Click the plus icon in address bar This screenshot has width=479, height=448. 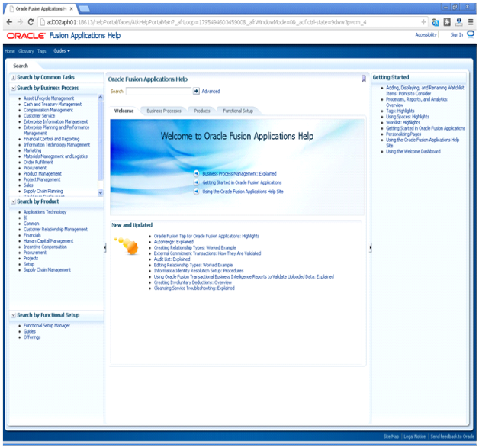423,22
